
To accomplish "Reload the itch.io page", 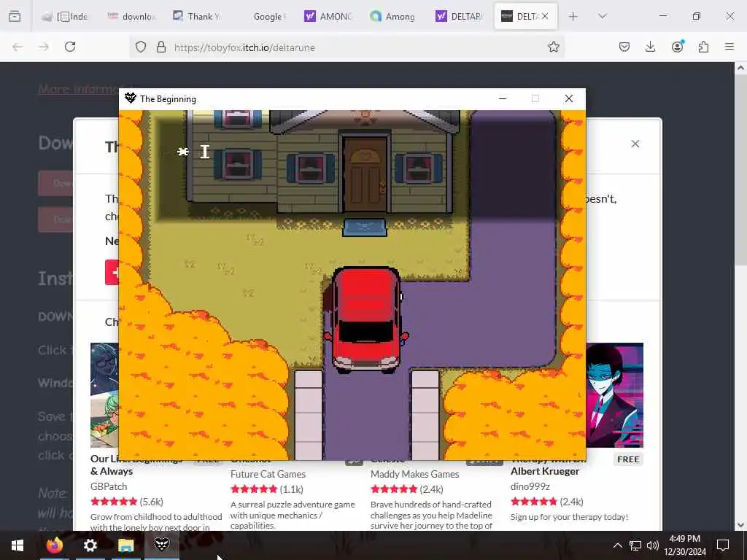I will coord(70,47).
